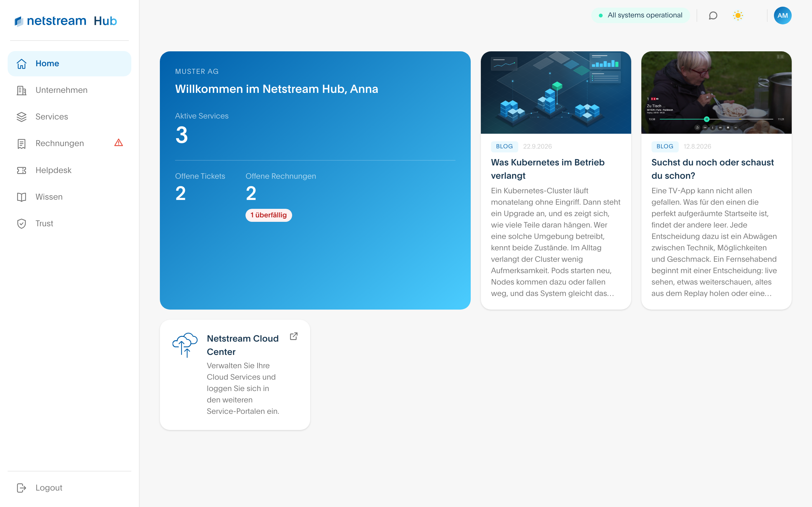This screenshot has height=507, width=812.
Task: Click the external link icon on Cloud Center
Action: pos(294,336)
